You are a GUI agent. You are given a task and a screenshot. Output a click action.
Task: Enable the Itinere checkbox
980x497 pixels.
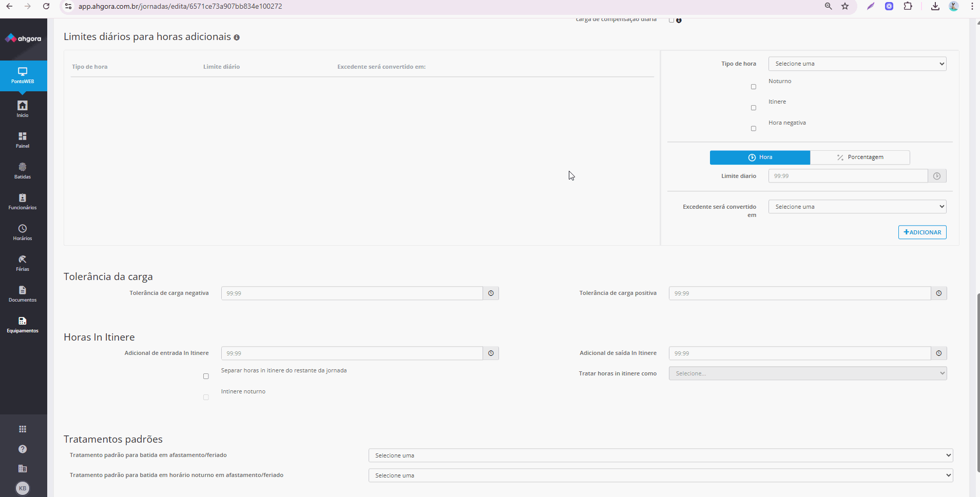pos(754,108)
